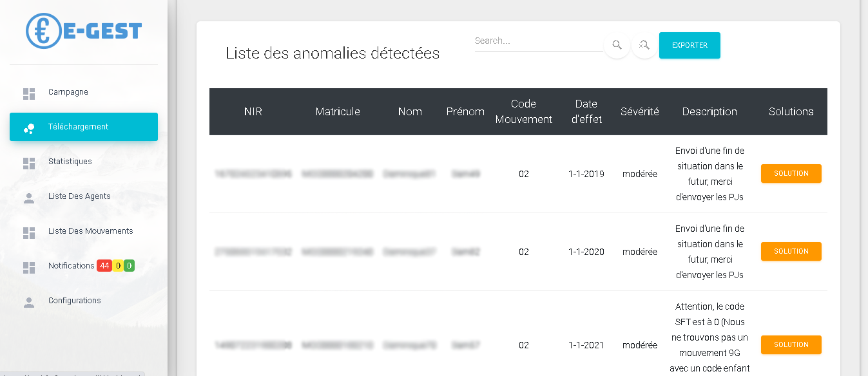
Task: Click the Sévérité column header
Action: (x=639, y=111)
